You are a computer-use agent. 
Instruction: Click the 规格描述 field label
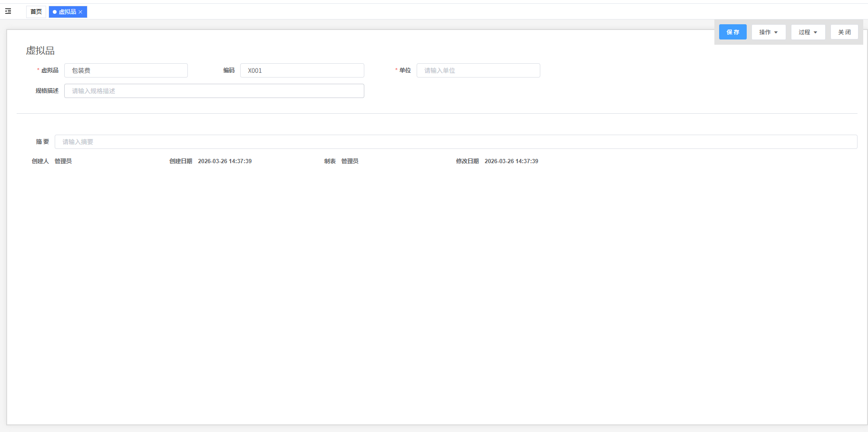pyautogui.click(x=47, y=91)
